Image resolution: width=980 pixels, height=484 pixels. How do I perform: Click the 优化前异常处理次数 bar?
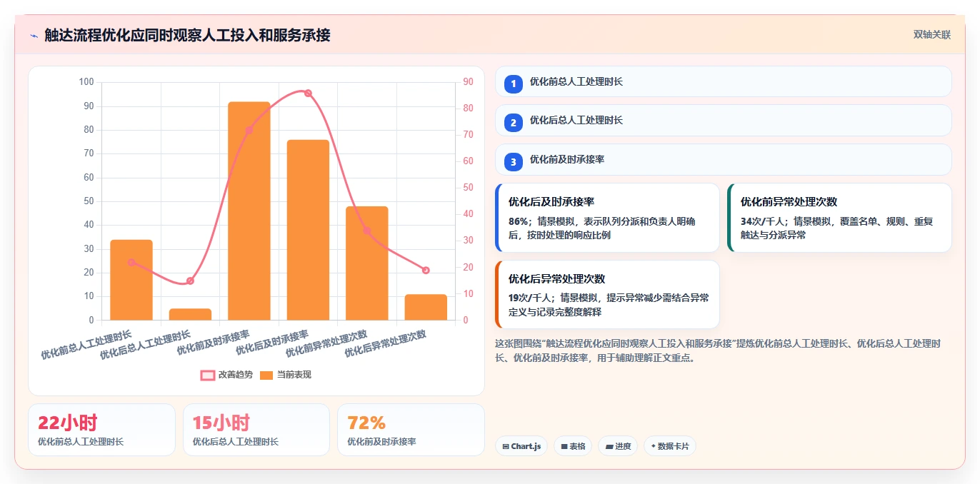(x=367, y=263)
